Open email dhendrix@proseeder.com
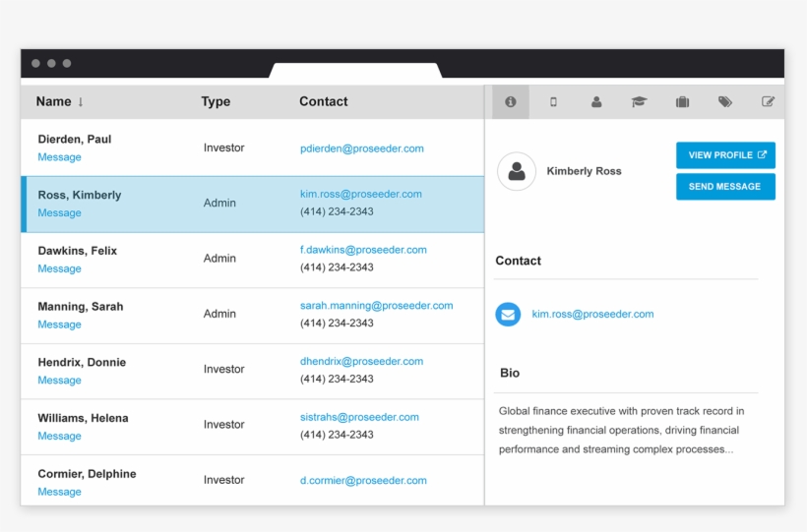 point(361,361)
